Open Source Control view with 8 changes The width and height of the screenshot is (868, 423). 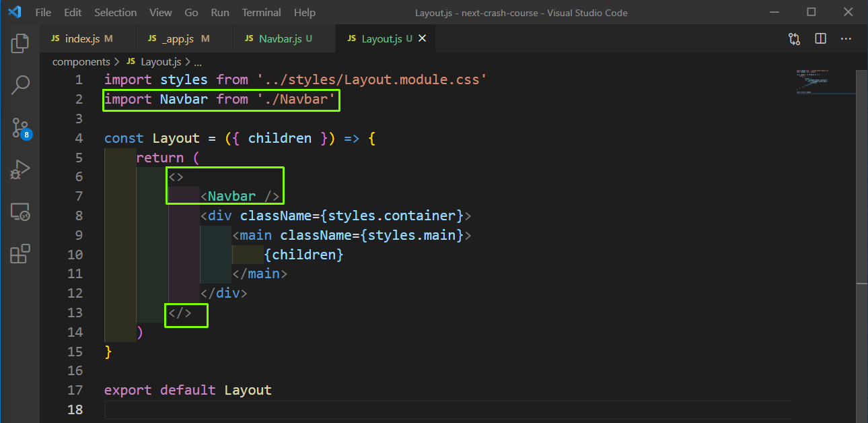20,128
